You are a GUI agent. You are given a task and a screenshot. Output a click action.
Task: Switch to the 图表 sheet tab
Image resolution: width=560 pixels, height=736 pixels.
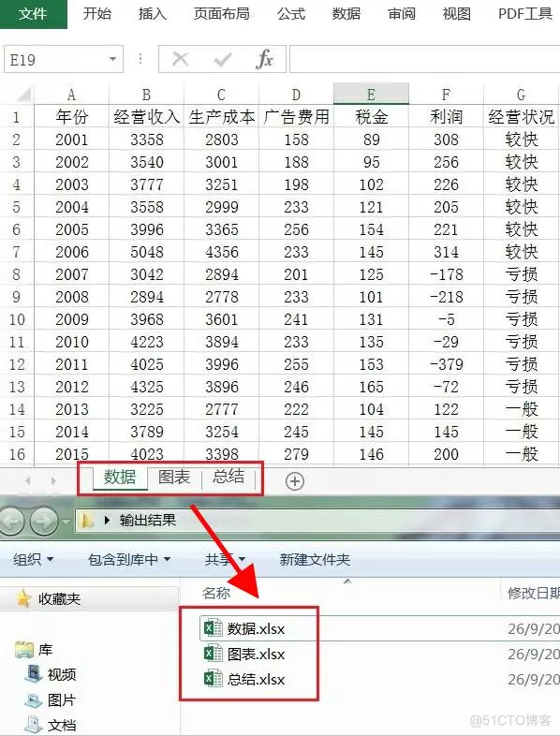point(174,478)
